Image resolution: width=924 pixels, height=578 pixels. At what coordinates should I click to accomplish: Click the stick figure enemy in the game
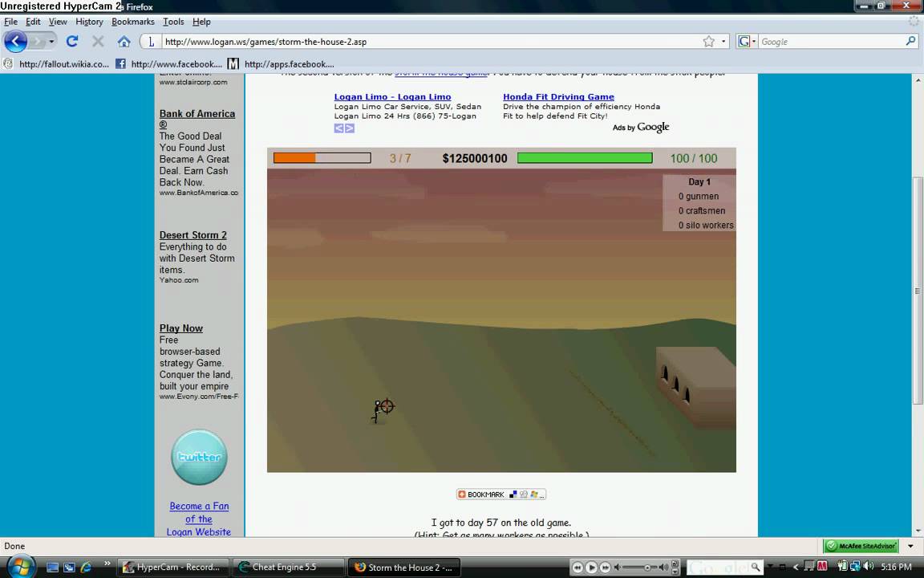pos(376,412)
